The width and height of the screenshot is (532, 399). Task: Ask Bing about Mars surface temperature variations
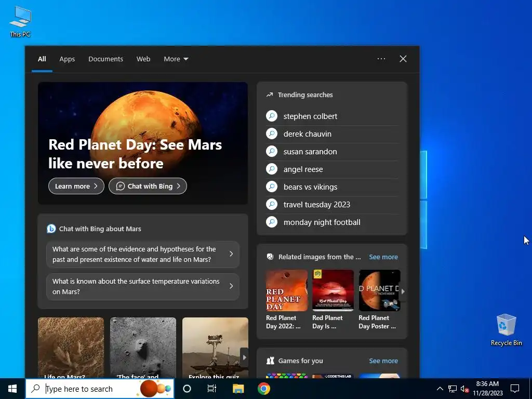pyautogui.click(x=142, y=286)
